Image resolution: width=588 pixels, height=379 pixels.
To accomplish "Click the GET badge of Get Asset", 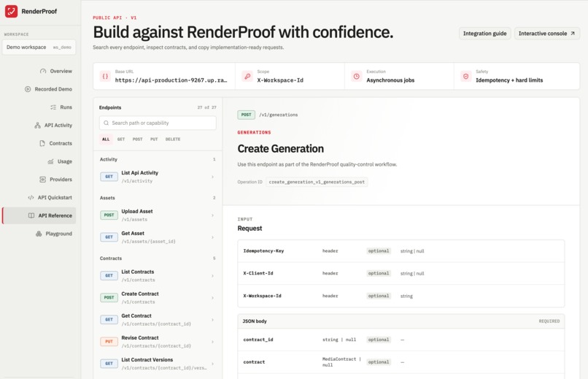I will point(109,237).
